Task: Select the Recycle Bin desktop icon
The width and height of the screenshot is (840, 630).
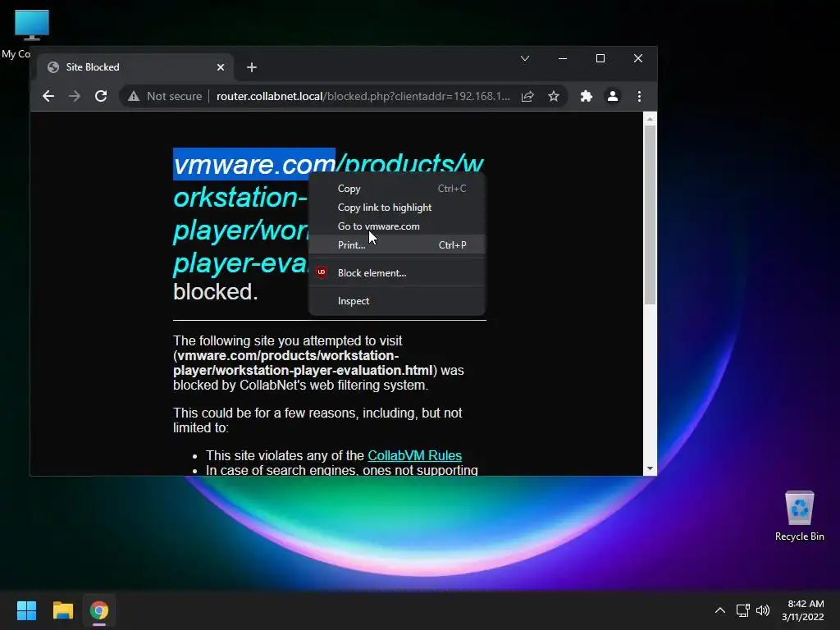Action: [799, 517]
